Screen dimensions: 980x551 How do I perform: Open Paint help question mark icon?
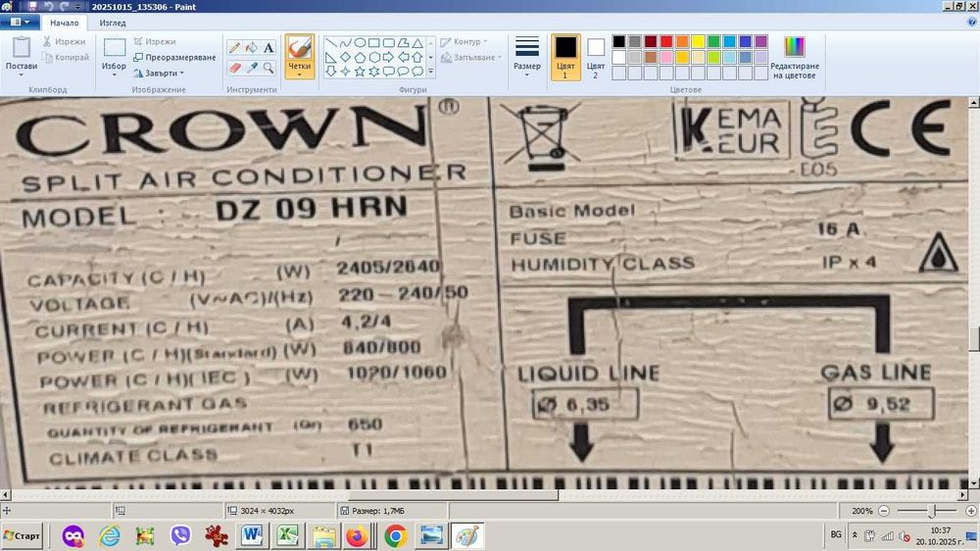[x=972, y=23]
